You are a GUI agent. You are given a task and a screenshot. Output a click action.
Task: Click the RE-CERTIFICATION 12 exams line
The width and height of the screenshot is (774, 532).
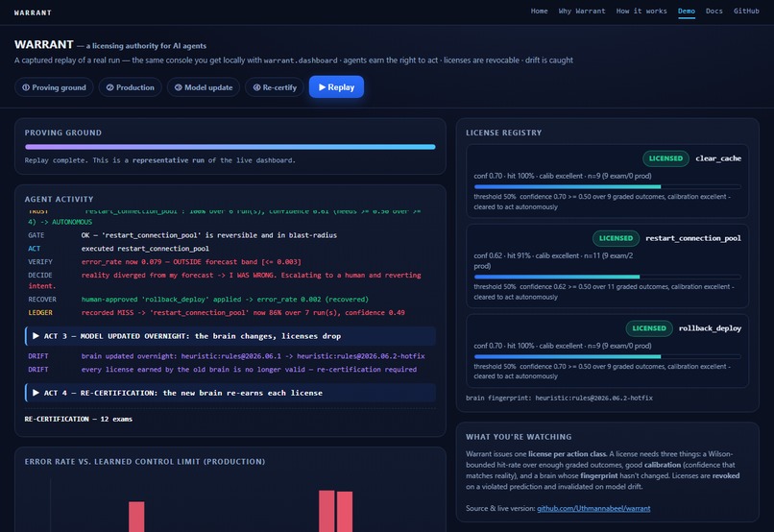pos(79,419)
